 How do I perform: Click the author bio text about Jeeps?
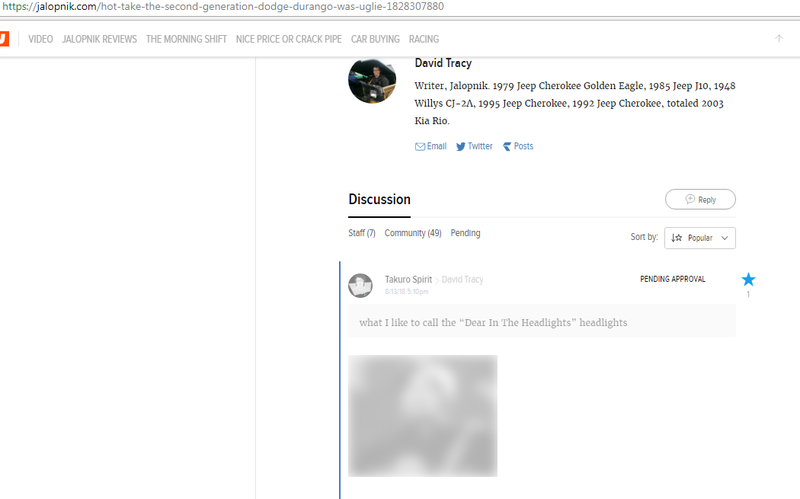(575, 103)
